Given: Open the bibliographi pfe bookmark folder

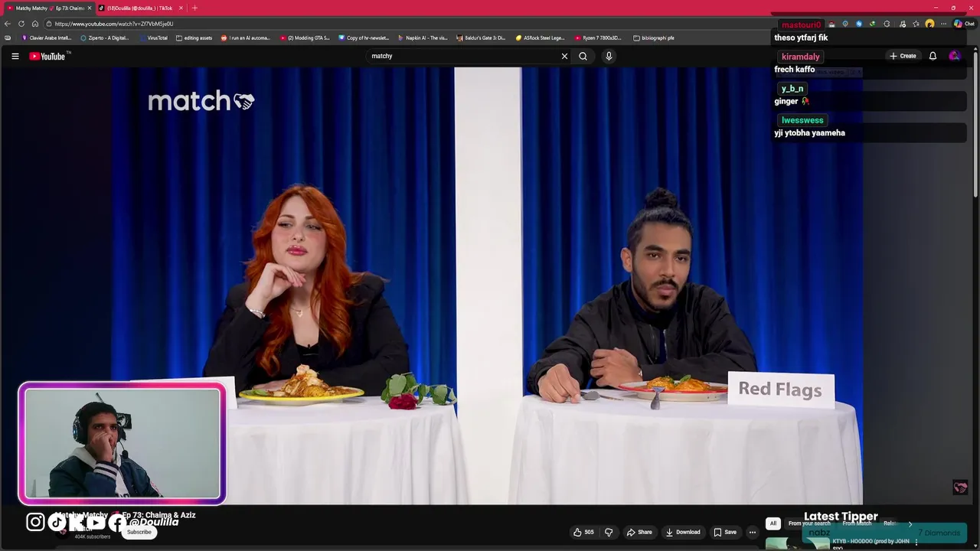Looking at the screenshot, I should click(654, 37).
